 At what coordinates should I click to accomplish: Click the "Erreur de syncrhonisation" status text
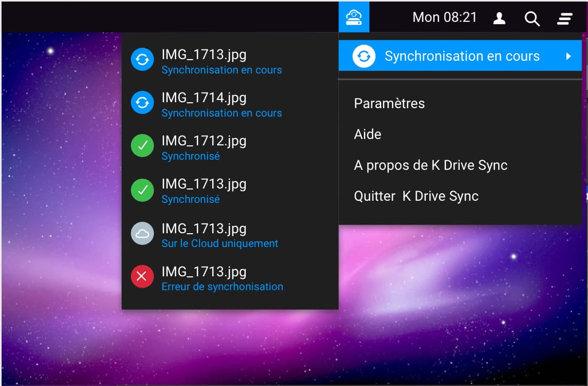coord(222,286)
